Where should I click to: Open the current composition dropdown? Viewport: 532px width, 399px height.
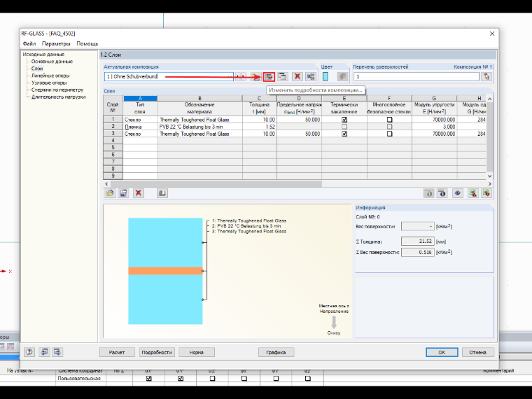click(x=230, y=77)
